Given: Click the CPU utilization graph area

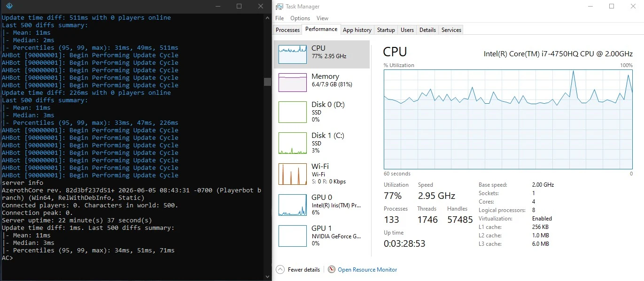Looking at the screenshot, I should coord(508,119).
